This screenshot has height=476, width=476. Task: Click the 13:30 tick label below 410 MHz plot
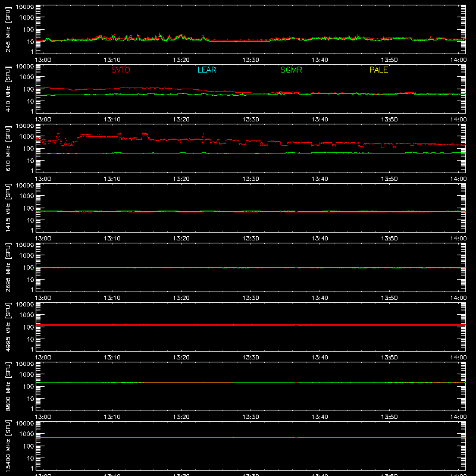pos(250,120)
